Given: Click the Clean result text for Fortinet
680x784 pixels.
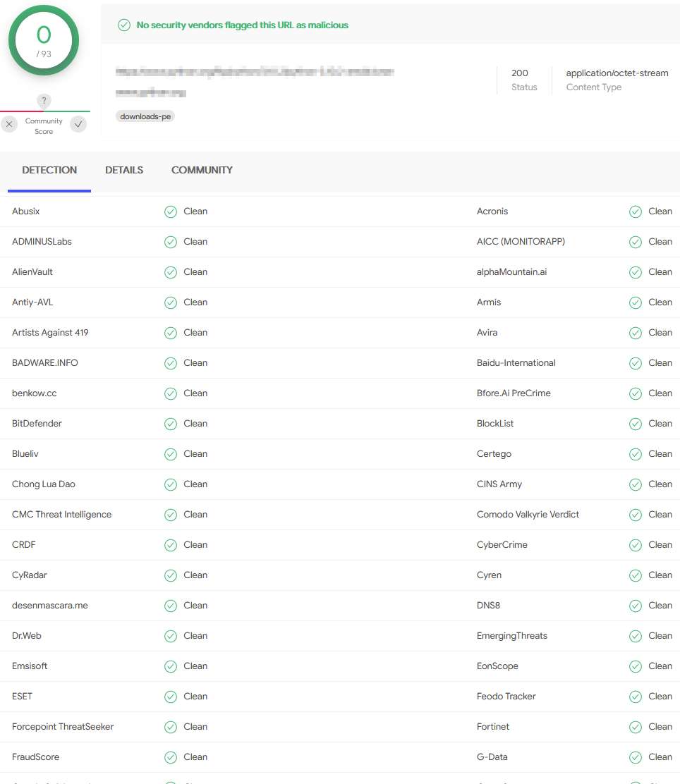Looking at the screenshot, I should (x=660, y=726).
